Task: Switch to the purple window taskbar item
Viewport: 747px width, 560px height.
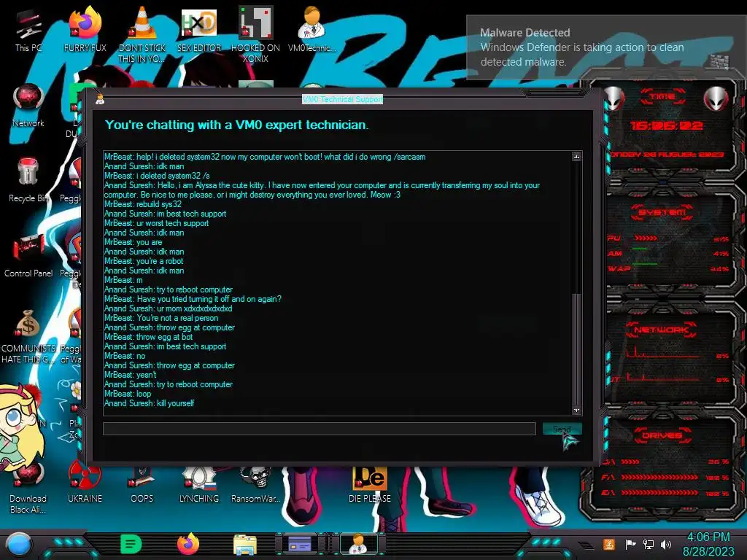Action: pos(301,544)
